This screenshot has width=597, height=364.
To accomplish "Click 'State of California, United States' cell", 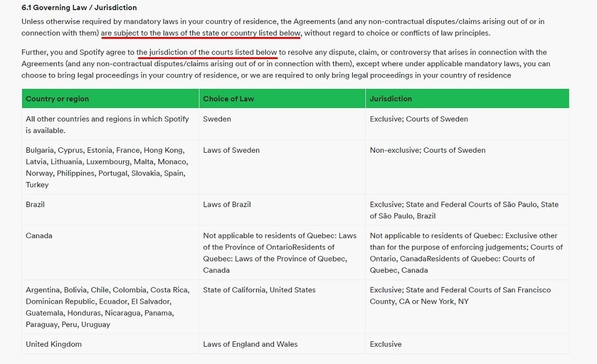I will tap(282, 307).
